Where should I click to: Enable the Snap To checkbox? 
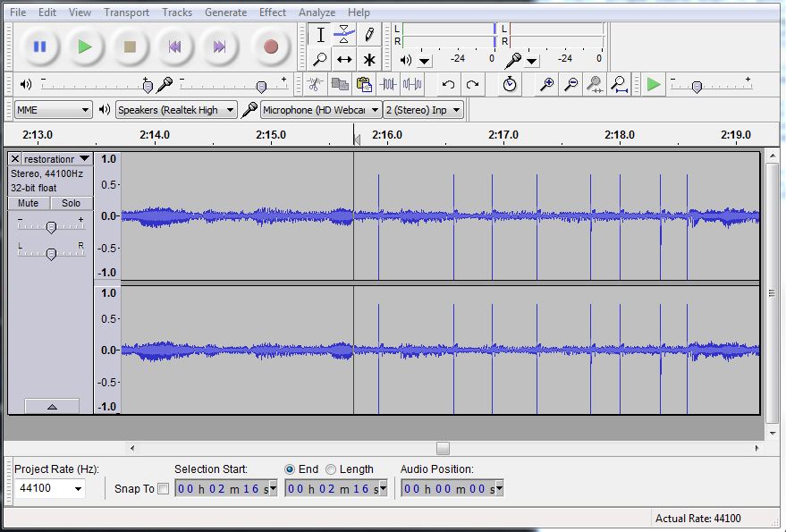click(164, 489)
